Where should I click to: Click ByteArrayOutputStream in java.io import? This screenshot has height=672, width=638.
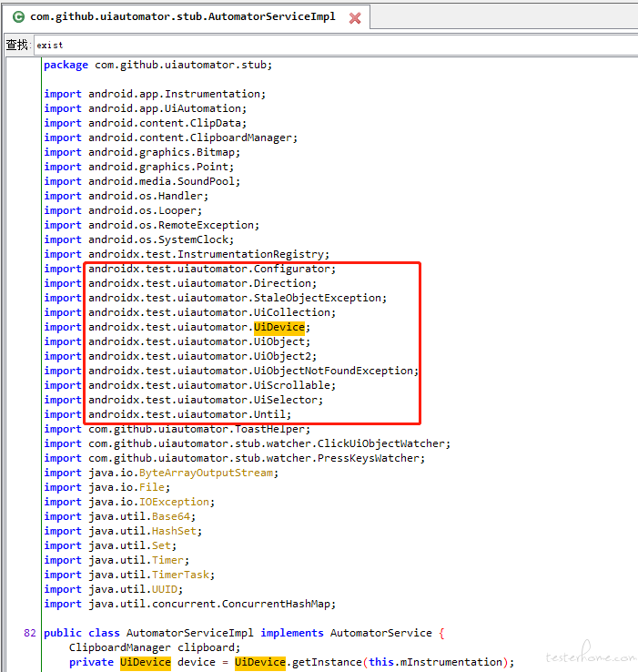pyautogui.click(x=206, y=473)
